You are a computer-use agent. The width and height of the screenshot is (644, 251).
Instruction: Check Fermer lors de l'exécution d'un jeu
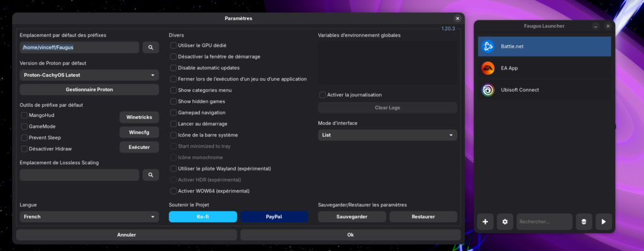(x=174, y=79)
